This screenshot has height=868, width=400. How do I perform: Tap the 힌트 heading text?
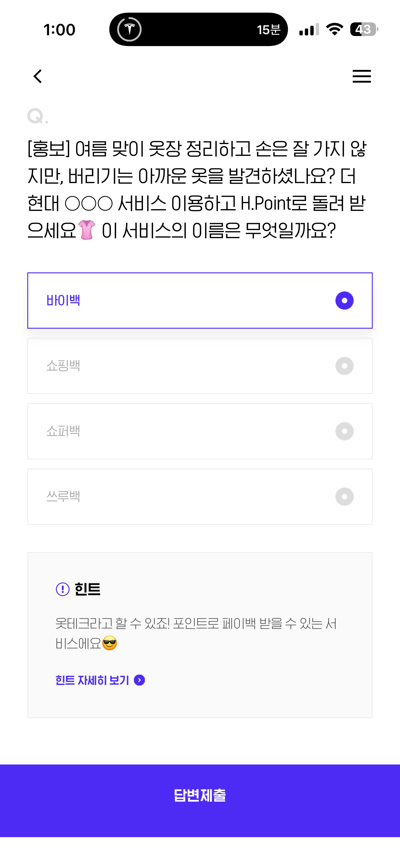[87, 589]
